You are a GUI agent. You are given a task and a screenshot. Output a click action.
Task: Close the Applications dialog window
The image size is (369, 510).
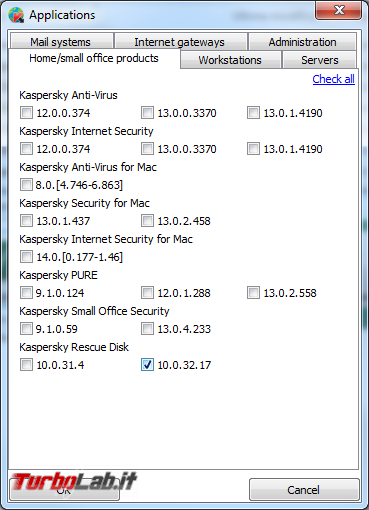pyautogui.click(x=338, y=10)
